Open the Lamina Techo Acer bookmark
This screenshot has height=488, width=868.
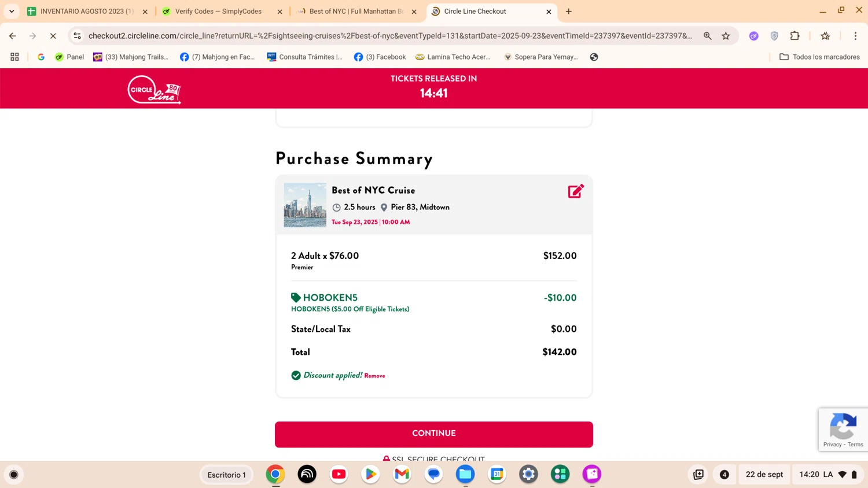tap(453, 57)
